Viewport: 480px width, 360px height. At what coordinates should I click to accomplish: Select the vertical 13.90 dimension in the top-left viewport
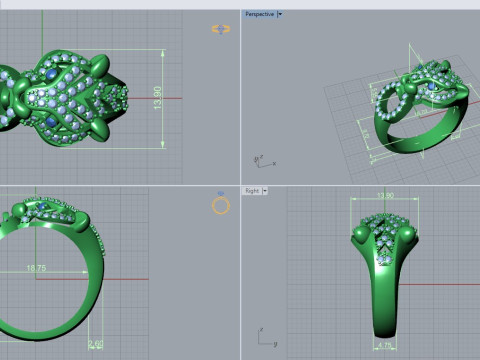pyautogui.click(x=158, y=98)
